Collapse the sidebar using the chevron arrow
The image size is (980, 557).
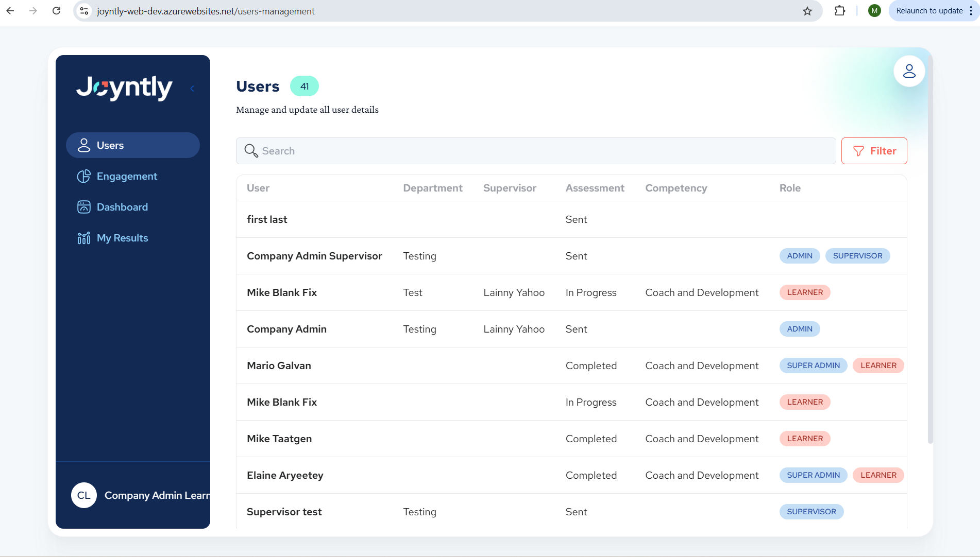192,89
